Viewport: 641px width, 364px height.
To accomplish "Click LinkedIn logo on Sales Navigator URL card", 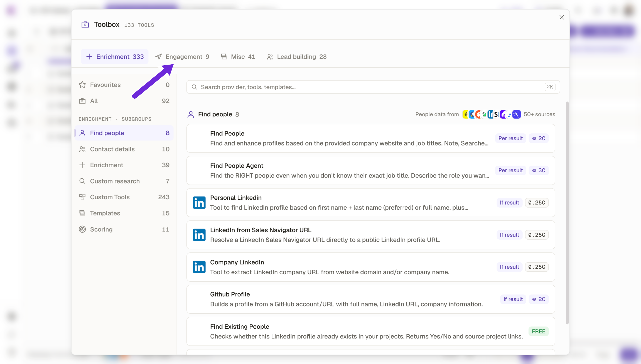I will [199, 235].
